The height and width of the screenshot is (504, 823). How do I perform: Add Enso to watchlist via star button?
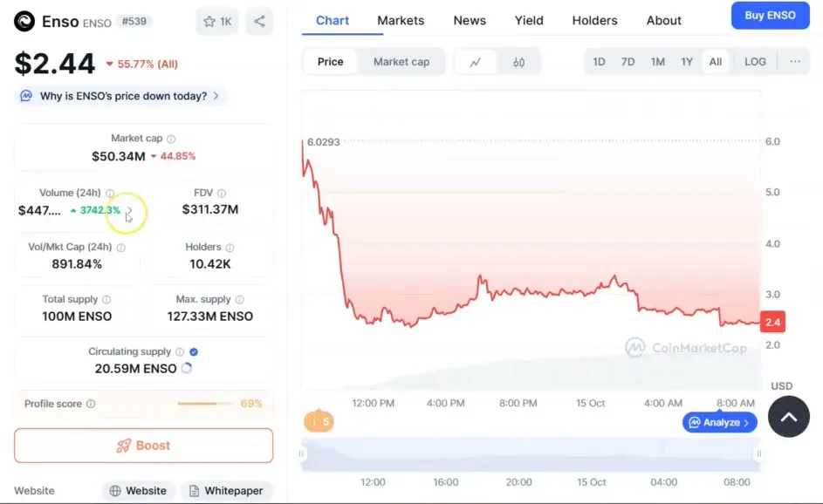coord(217,22)
